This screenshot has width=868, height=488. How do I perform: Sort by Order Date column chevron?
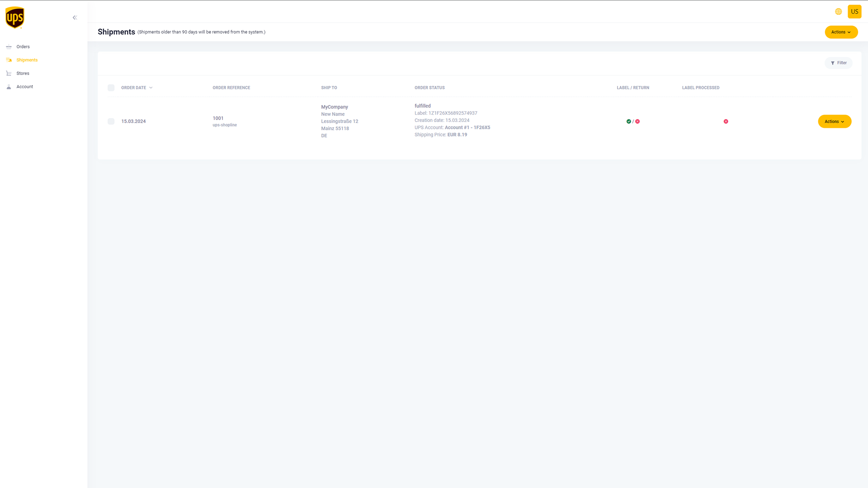tap(151, 88)
